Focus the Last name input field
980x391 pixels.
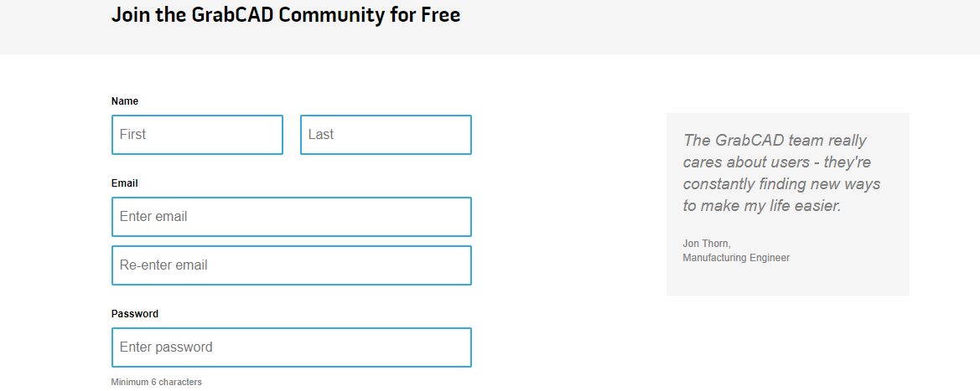click(x=386, y=135)
